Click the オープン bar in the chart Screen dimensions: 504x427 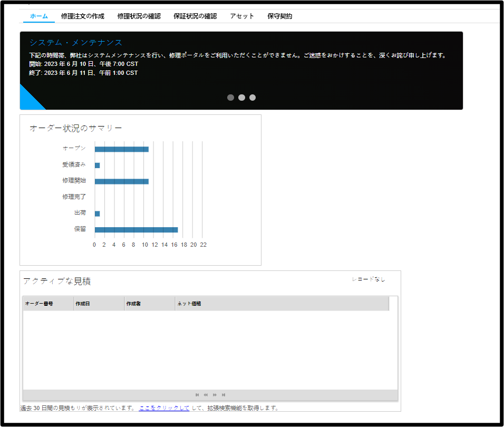121,149
